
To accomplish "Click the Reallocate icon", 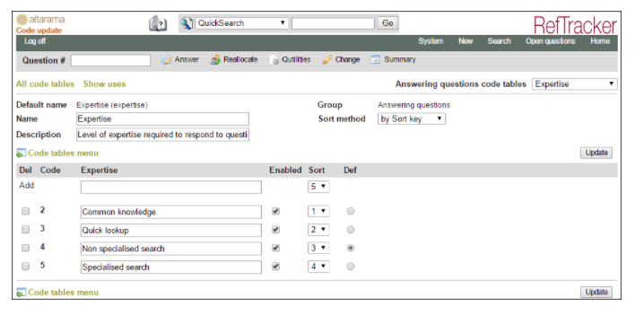I will [215, 60].
